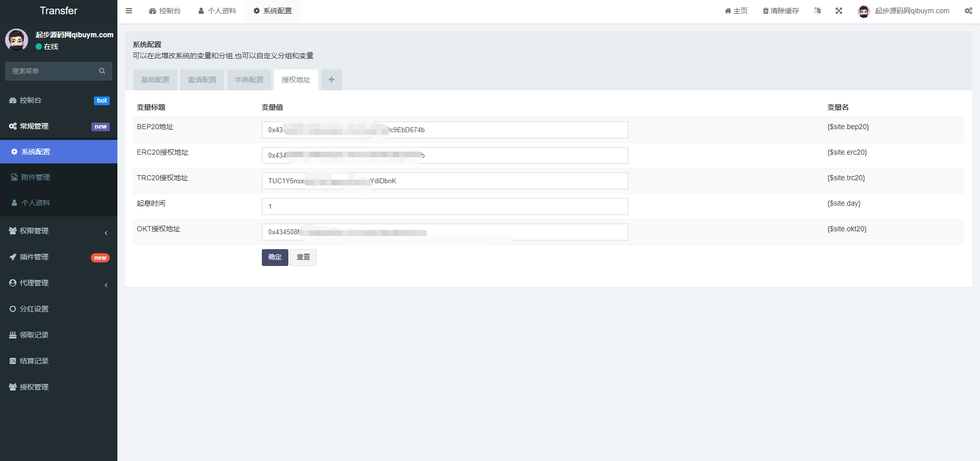Click the language switch icon in header
980x461 pixels.
tap(817, 11)
